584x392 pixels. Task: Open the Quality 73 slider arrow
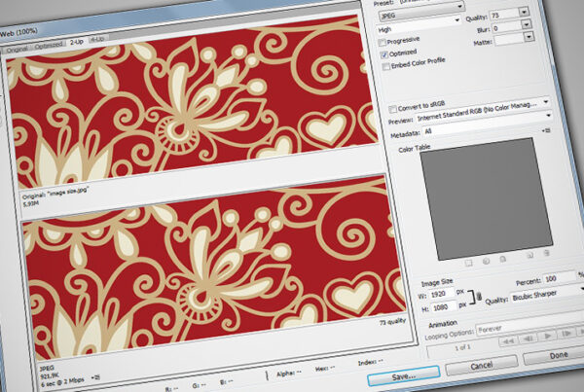tap(524, 12)
